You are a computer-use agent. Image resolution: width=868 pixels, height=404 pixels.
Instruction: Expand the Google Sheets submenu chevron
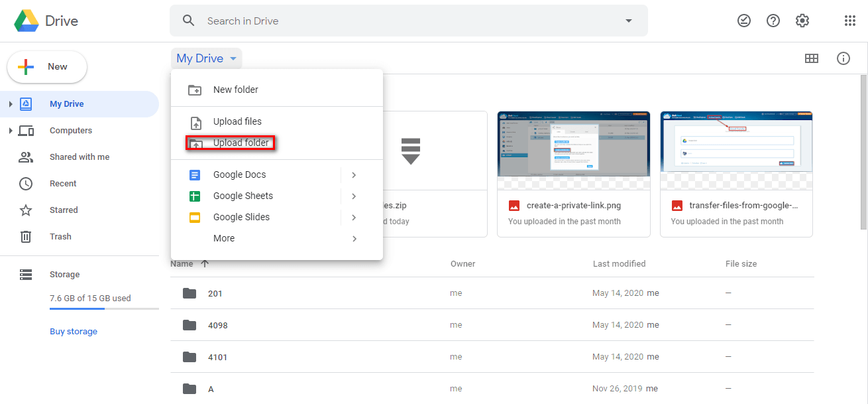pyautogui.click(x=354, y=196)
